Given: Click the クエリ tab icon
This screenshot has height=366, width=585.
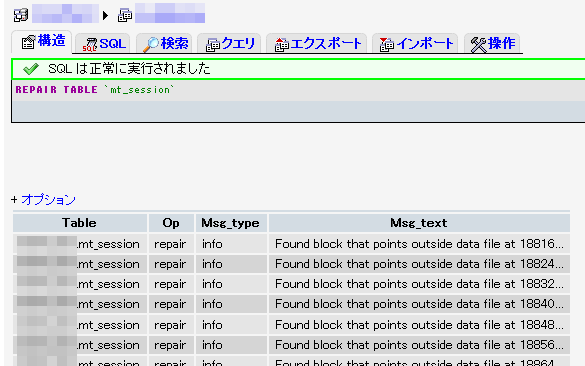Looking at the screenshot, I should [x=213, y=45].
